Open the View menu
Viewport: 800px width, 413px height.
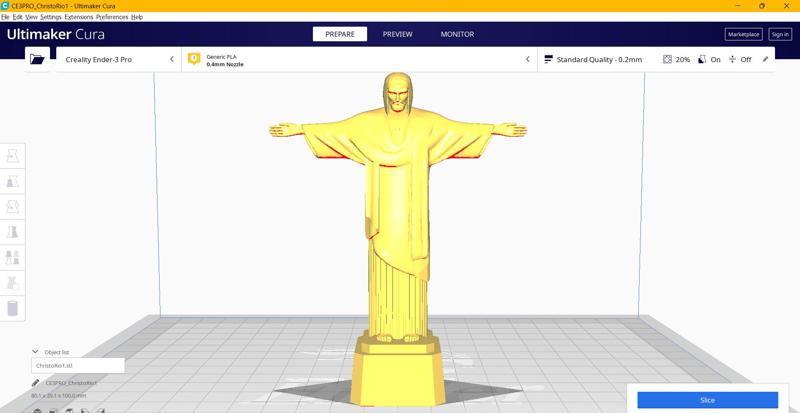coord(32,17)
